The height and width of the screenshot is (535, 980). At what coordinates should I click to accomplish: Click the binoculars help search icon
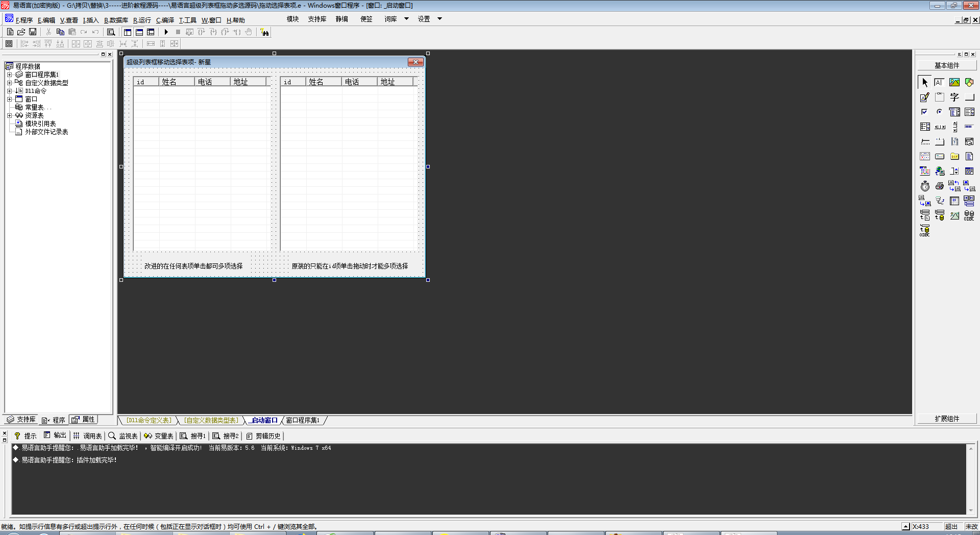[264, 32]
